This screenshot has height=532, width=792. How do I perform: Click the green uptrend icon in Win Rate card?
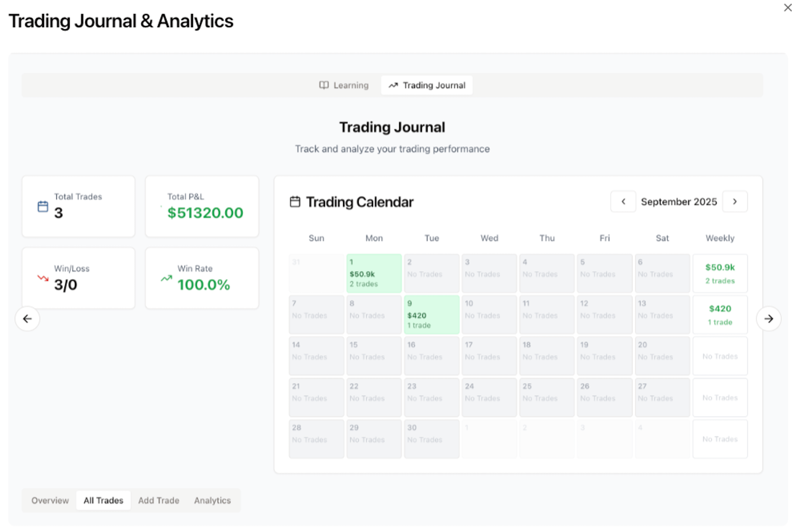[166, 278]
